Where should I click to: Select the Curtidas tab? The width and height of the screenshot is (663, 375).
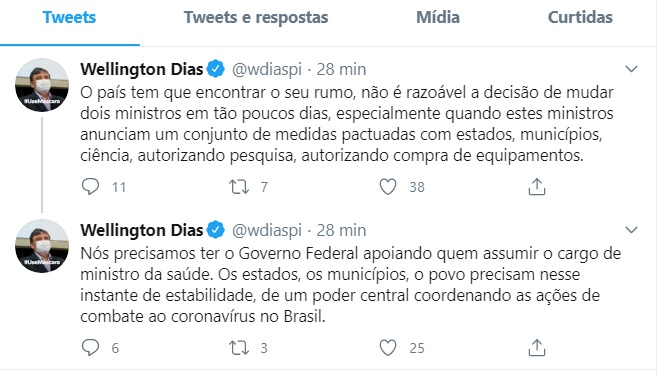[580, 18]
